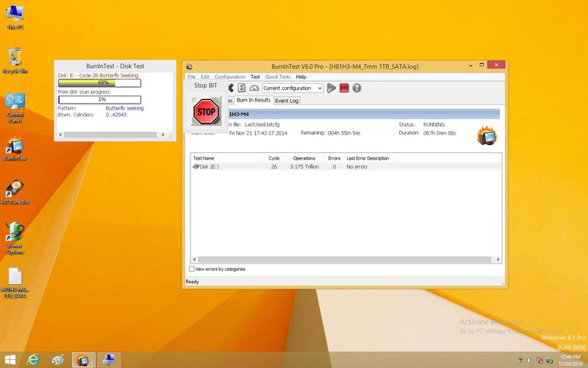Select the Disk (E:) test row
Image resolution: width=588 pixels, height=368 pixels.
point(345,166)
